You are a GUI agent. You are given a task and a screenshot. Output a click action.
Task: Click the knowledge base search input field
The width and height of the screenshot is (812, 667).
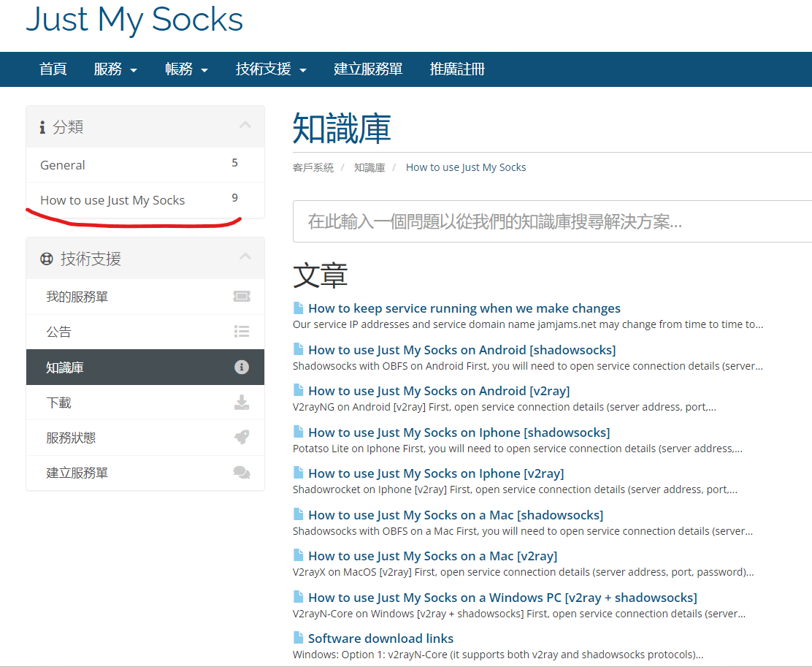point(552,221)
